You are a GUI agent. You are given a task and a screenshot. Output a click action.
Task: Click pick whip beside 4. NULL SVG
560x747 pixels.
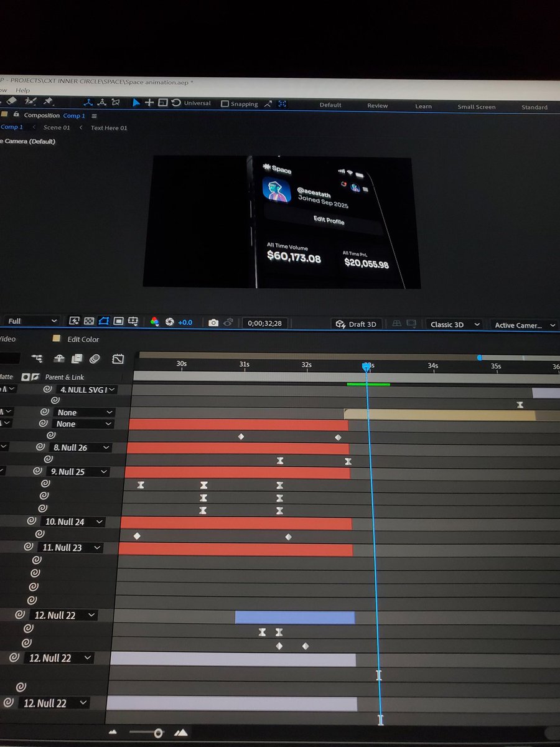click(47, 389)
